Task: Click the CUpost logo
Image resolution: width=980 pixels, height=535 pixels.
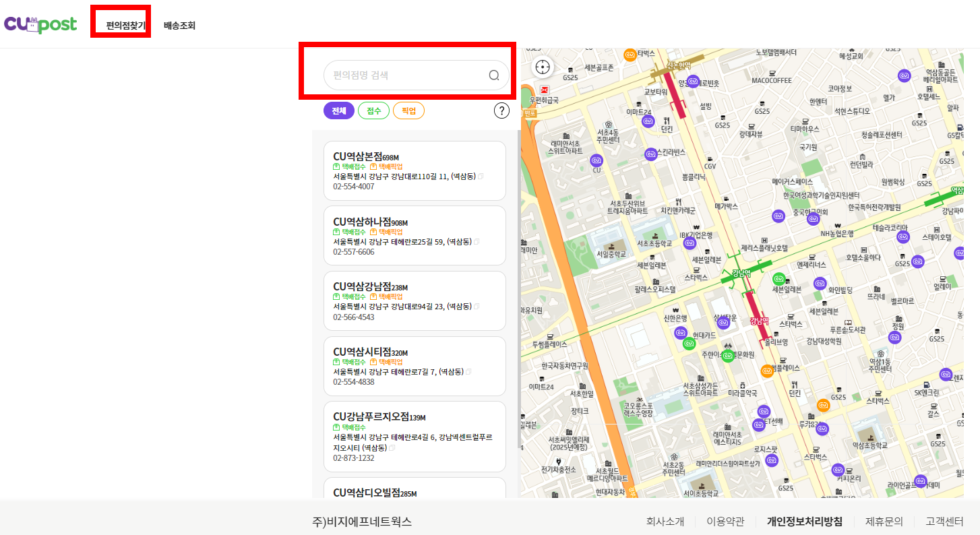Action: (x=40, y=24)
